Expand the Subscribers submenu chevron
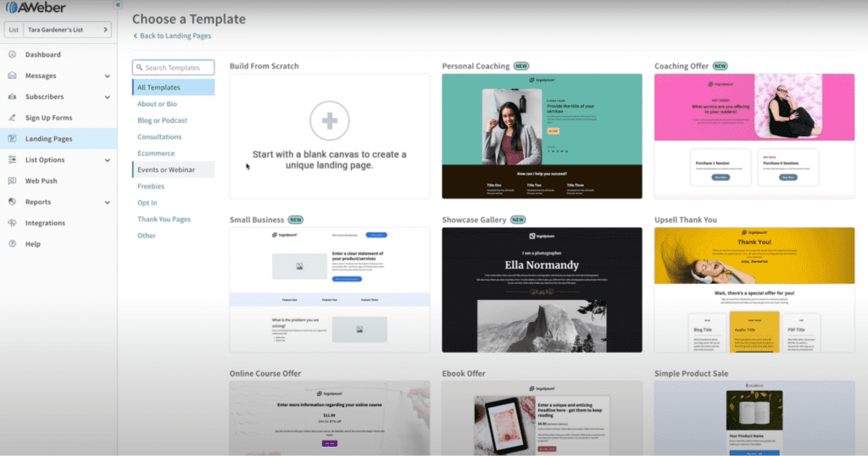 pyautogui.click(x=108, y=97)
